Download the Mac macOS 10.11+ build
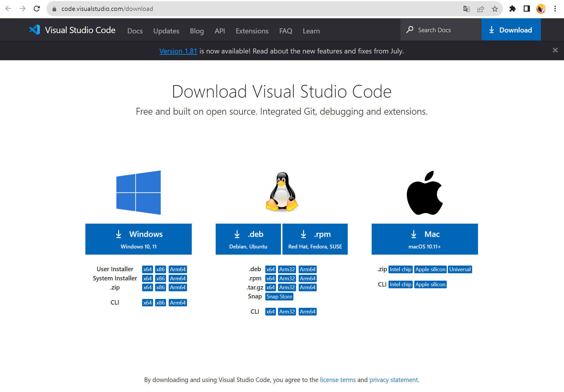This screenshot has width=564, height=392. pyautogui.click(x=425, y=239)
